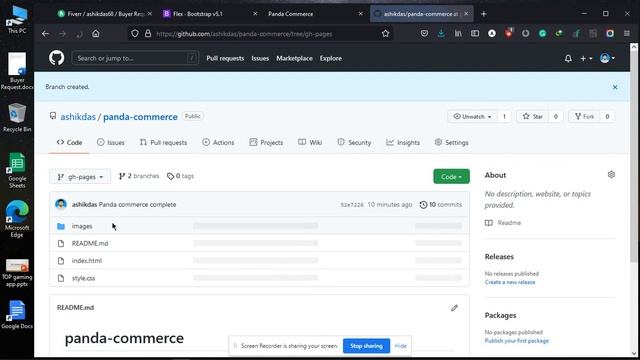Open the style.css file
This screenshot has width=640, height=360.
click(x=84, y=278)
